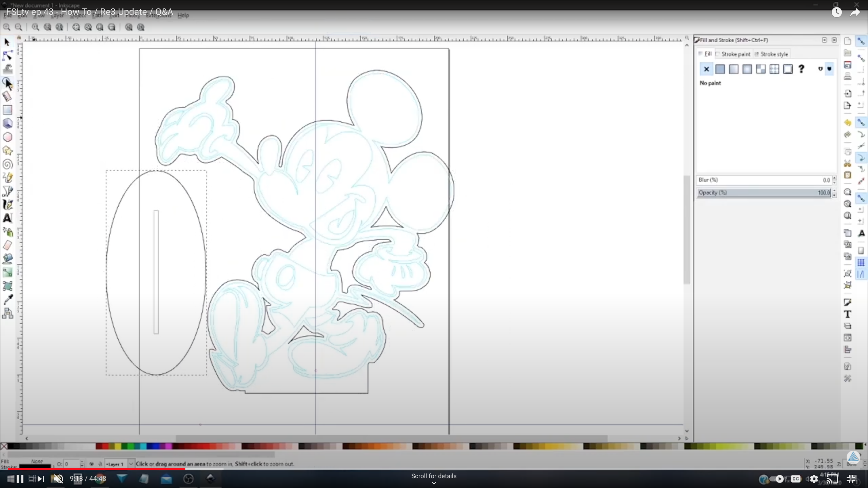Select the Node editing tool

coord(7,55)
